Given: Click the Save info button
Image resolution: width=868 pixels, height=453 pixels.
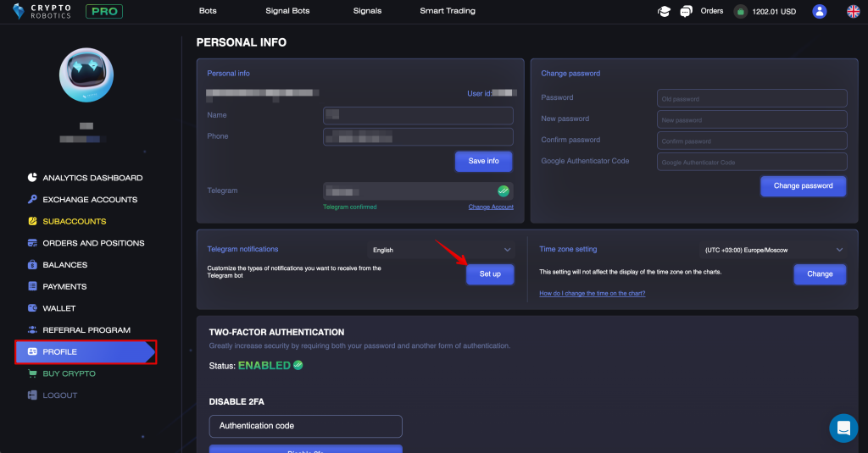Looking at the screenshot, I should [483, 161].
